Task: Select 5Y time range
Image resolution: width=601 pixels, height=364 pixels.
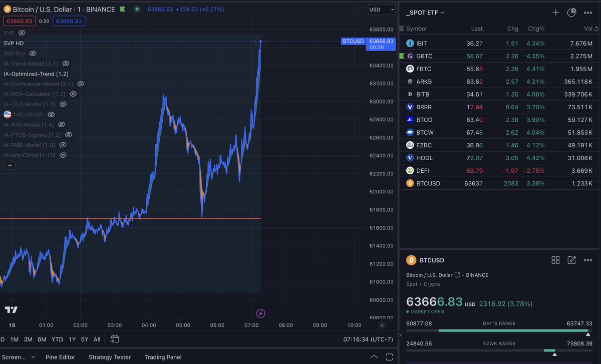Action: pos(85,339)
